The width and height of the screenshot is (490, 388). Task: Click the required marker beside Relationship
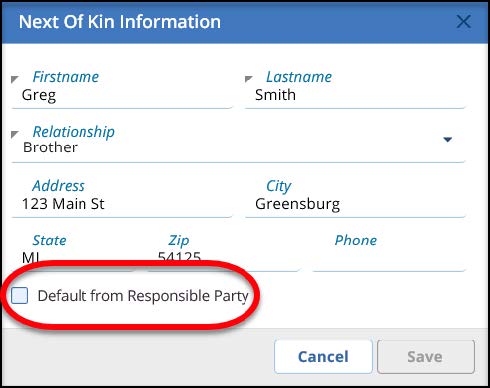click(x=14, y=134)
